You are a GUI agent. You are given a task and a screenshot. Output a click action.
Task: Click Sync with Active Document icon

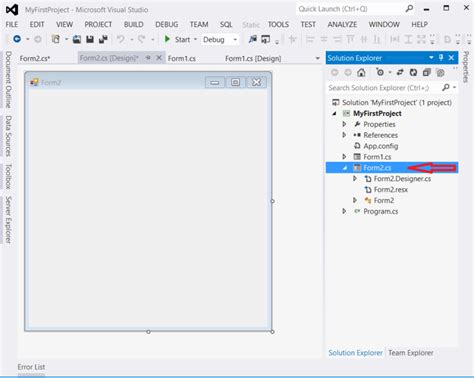coord(400,72)
